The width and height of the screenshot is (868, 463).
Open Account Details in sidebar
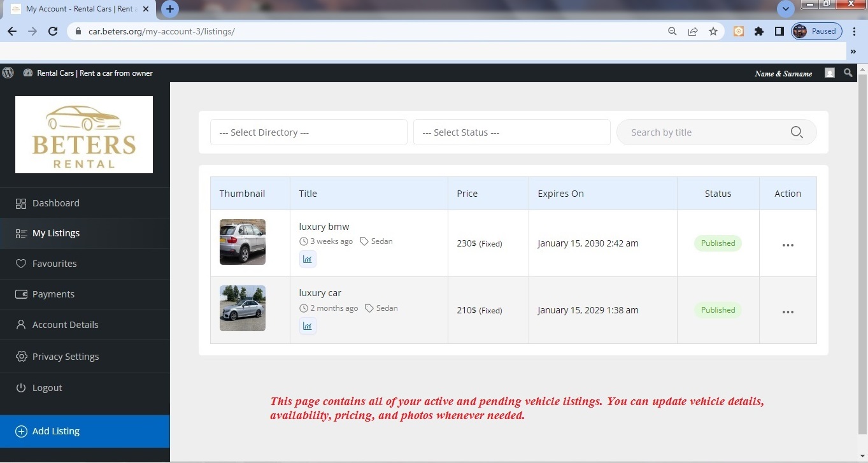85,325
